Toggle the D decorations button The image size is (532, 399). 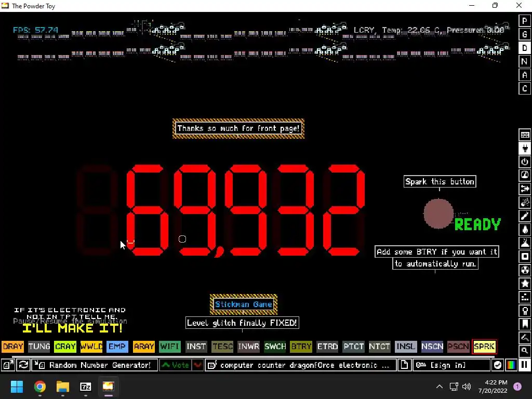(x=525, y=48)
